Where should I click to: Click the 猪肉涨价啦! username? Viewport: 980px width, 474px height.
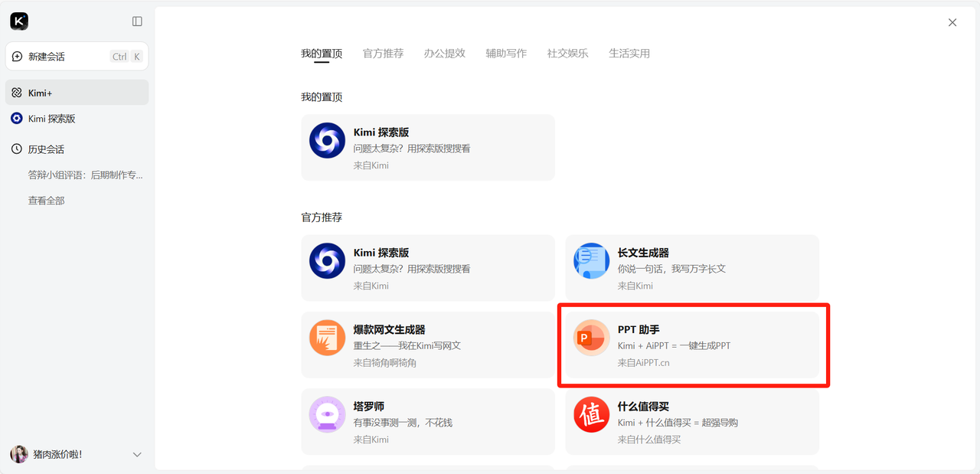coord(57,455)
